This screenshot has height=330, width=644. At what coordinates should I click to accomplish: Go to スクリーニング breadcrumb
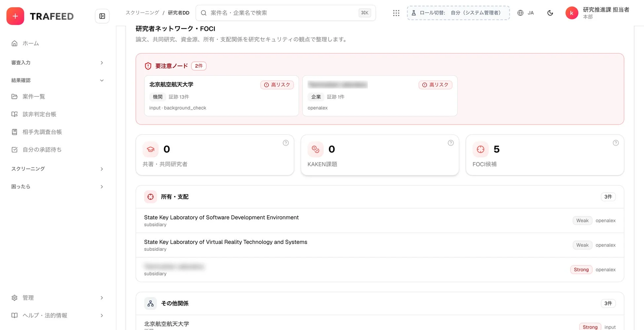142,13
